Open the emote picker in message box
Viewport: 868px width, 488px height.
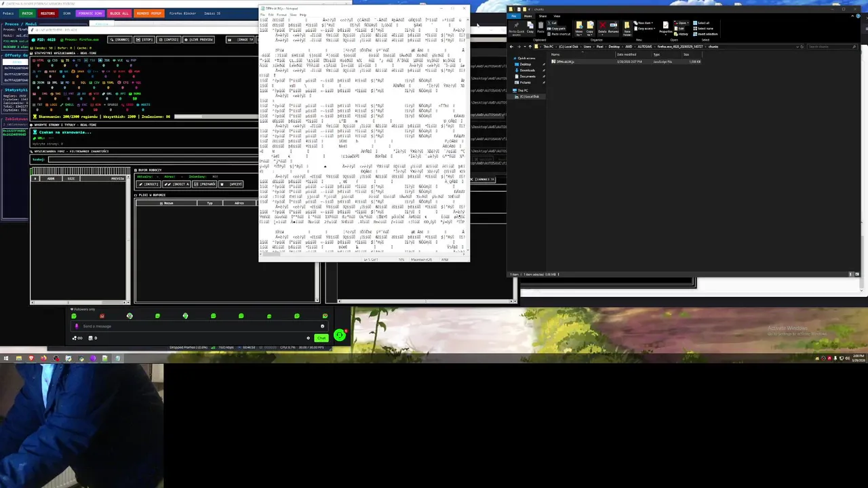322,326
